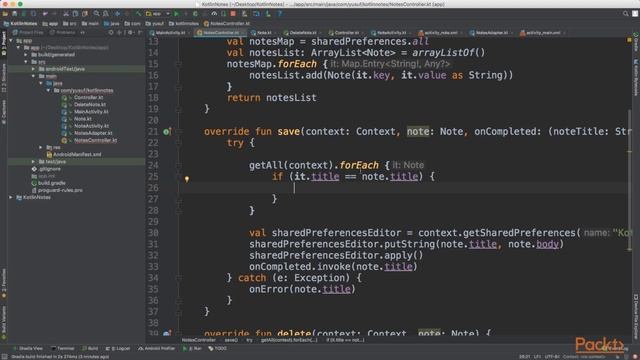Viewport: 640px width, 360px height.
Task: Click the save() editor breadcrumb at bottom
Action: 231,340
